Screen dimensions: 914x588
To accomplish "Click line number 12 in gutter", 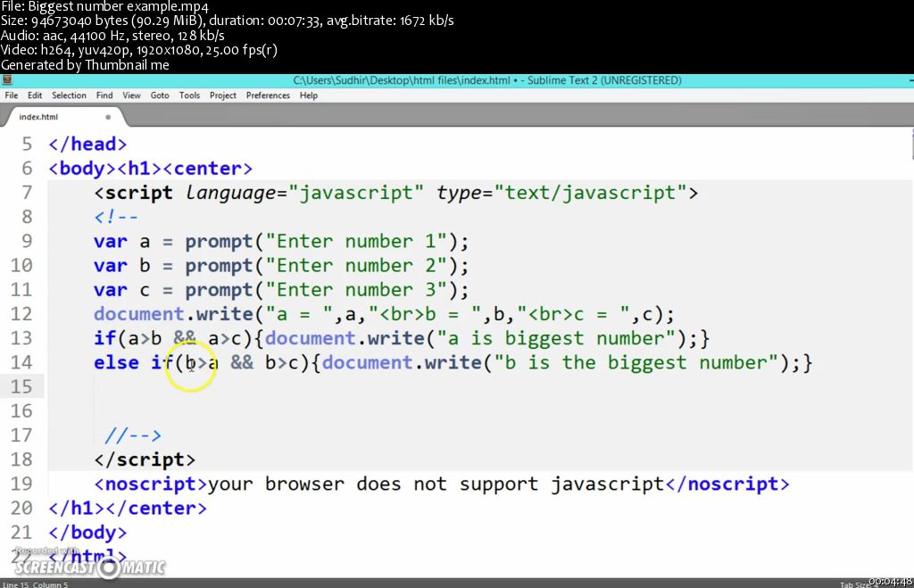I will point(21,314).
